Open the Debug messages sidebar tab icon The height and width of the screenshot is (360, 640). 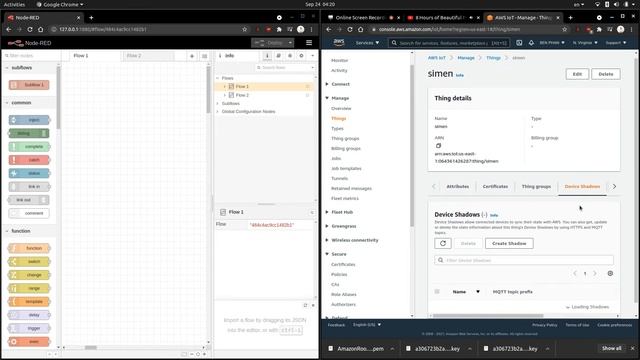click(x=290, y=56)
